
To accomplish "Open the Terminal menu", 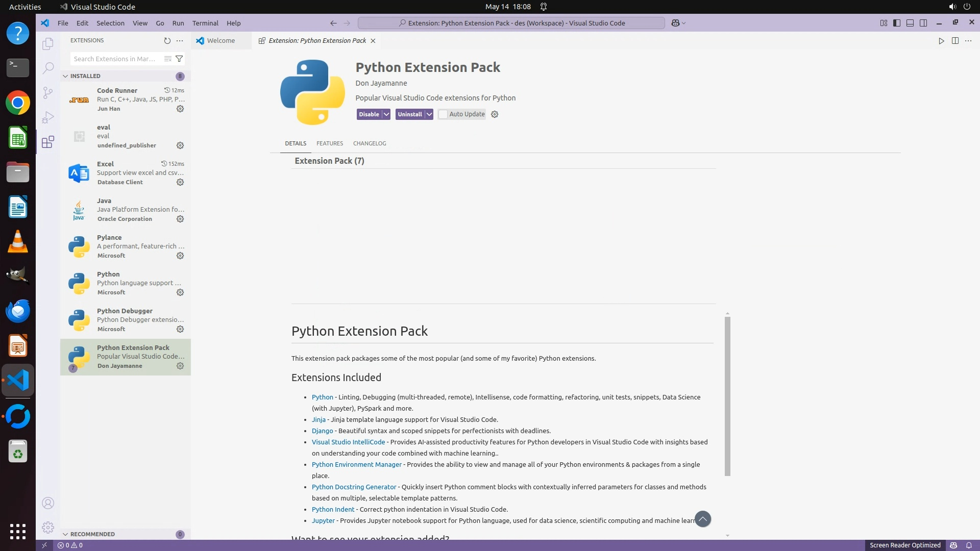I will [x=205, y=23].
